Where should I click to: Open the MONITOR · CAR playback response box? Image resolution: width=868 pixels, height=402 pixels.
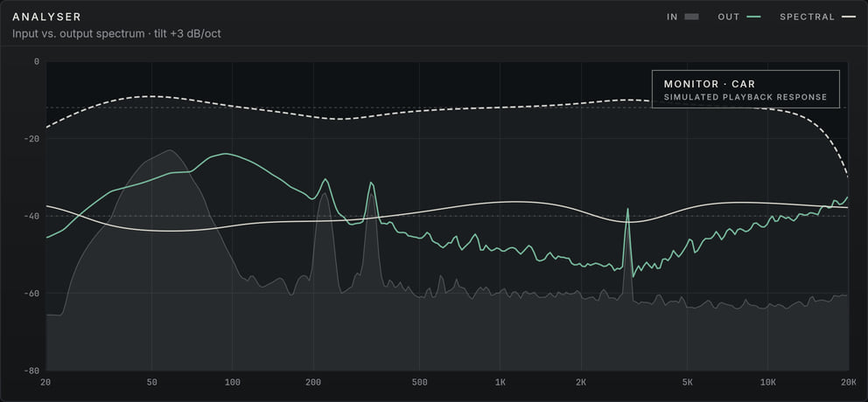click(x=745, y=89)
